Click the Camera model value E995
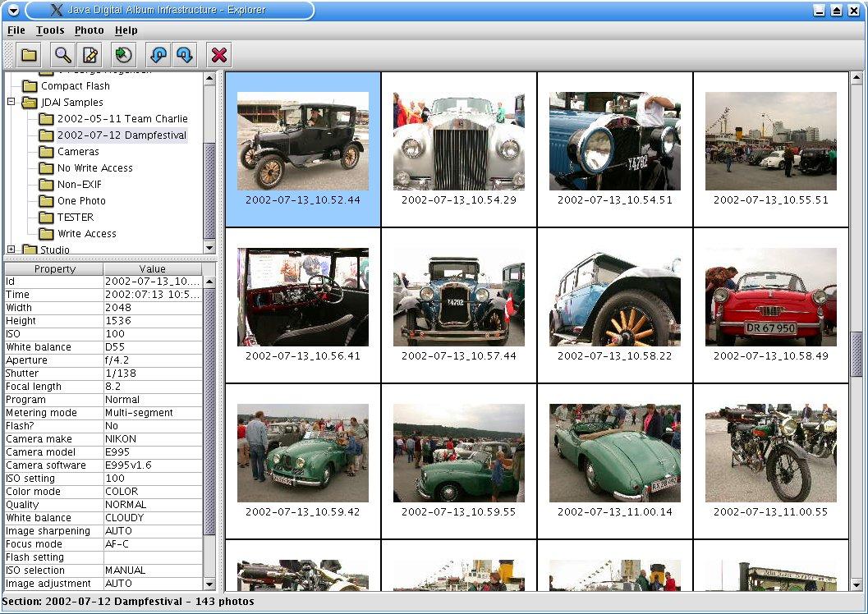Screen dimensions: 868x614 click(153, 452)
